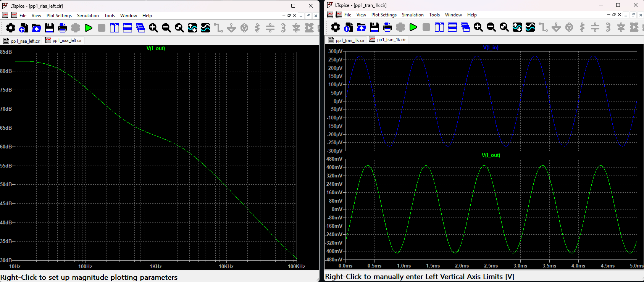
Task: Pick visible traces in pp1_tran_1k window
Action: click(530, 27)
